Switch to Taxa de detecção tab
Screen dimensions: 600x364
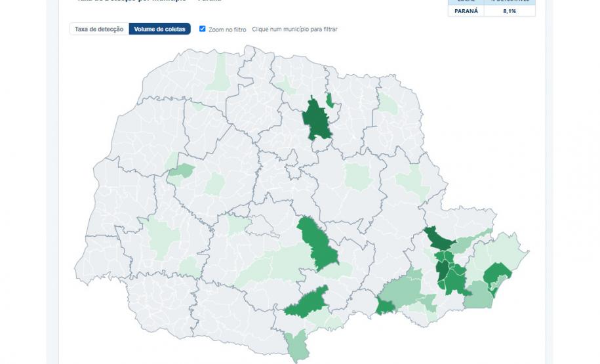(x=99, y=29)
